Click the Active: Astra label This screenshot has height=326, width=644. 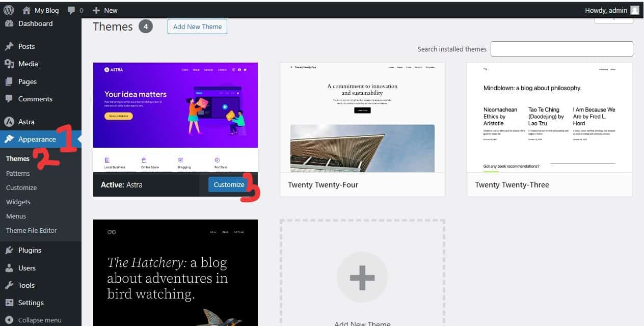[122, 184]
